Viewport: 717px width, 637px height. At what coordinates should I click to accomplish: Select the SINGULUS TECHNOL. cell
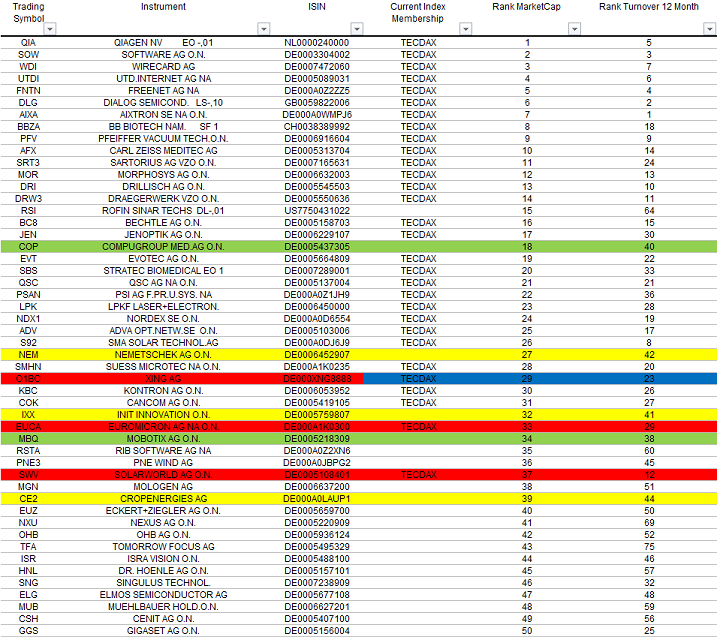[163, 583]
